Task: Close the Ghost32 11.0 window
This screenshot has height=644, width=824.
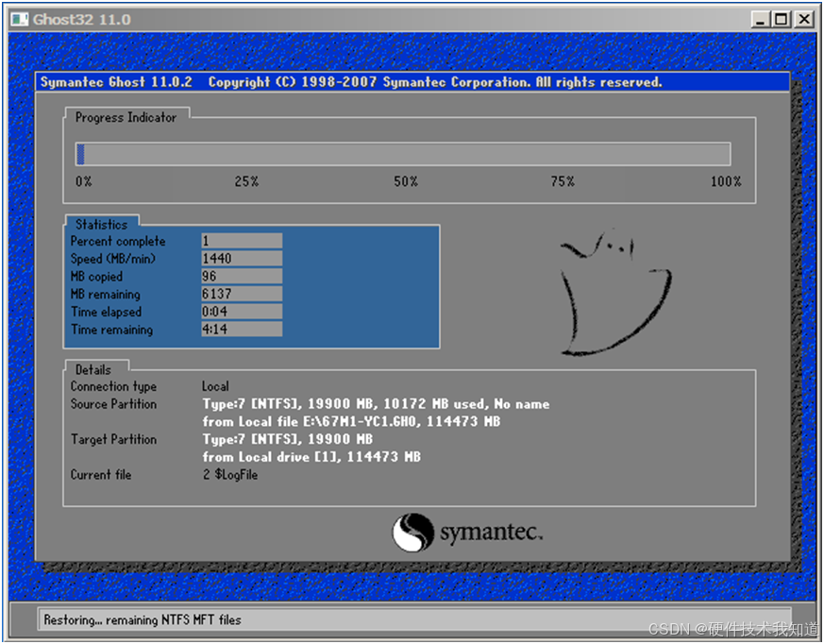Action: (x=804, y=20)
